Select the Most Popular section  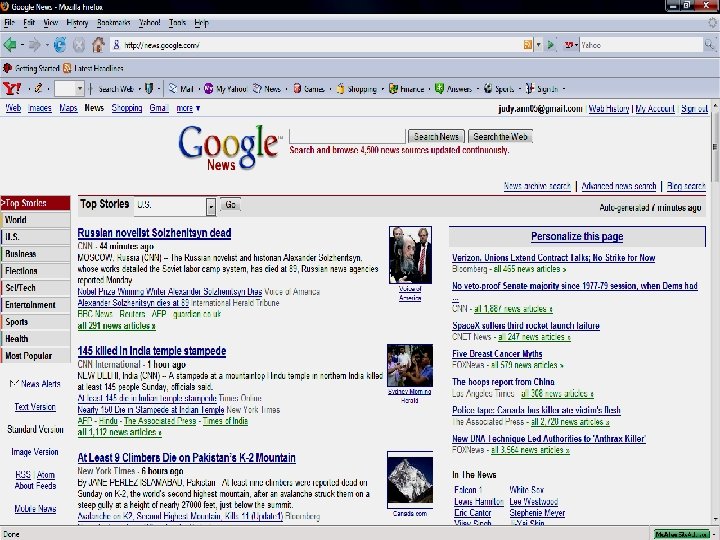36,356
